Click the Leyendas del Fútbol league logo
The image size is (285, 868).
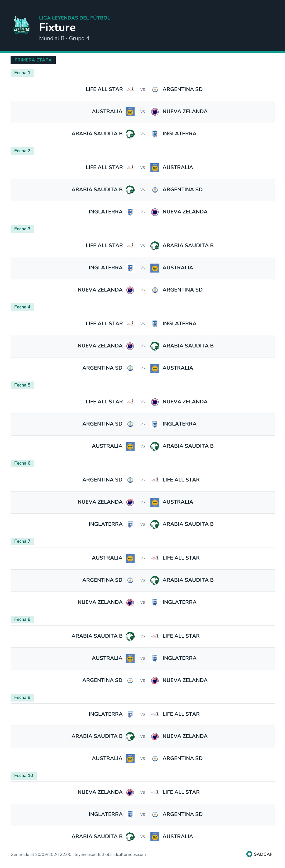[21, 26]
